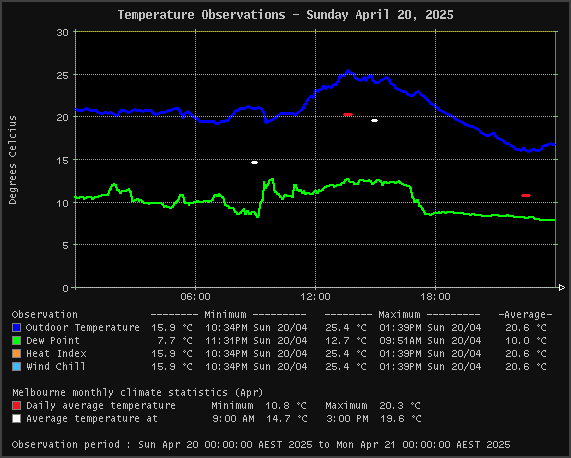Click the light blue Wind Chill swatch
This screenshot has height=458, width=571.
click(16, 366)
